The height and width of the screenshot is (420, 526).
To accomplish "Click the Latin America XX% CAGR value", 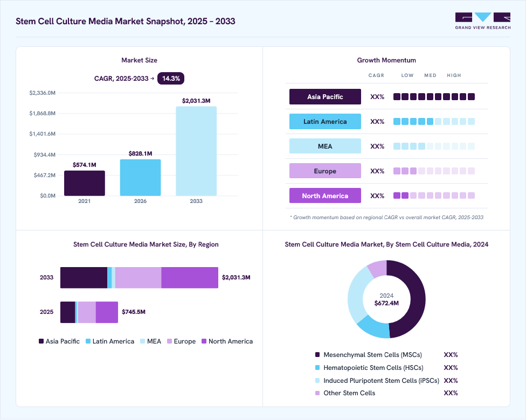I will click(377, 122).
